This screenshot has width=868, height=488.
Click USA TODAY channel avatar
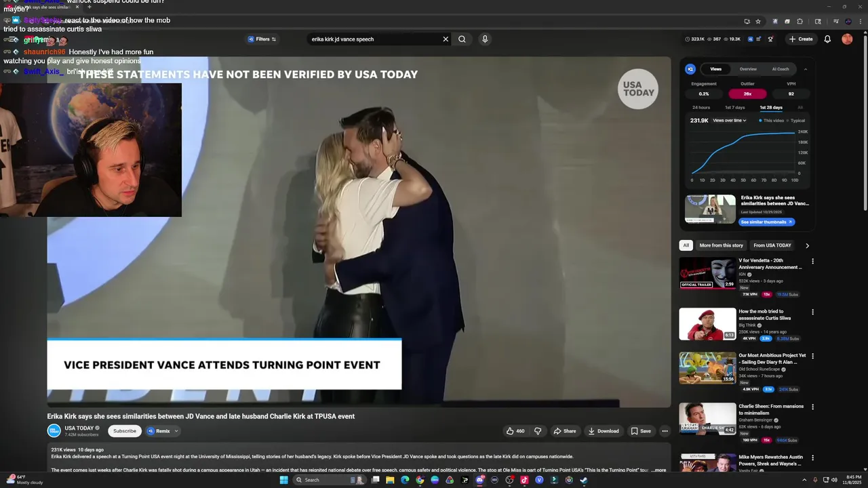pos(54,431)
